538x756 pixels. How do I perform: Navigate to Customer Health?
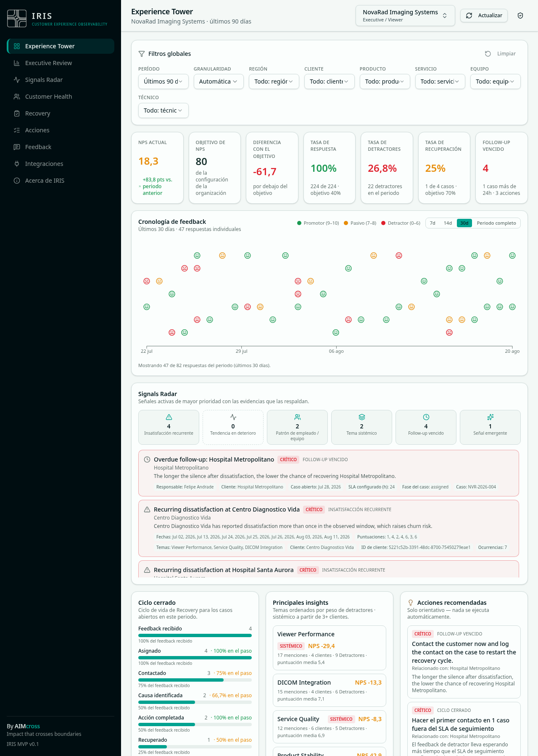click(x=61, y=97)
